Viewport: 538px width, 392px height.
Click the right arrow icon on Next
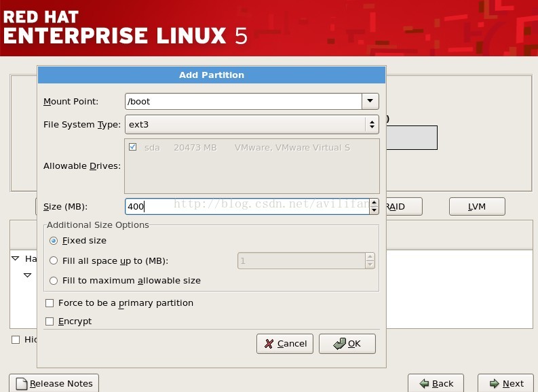495,383
